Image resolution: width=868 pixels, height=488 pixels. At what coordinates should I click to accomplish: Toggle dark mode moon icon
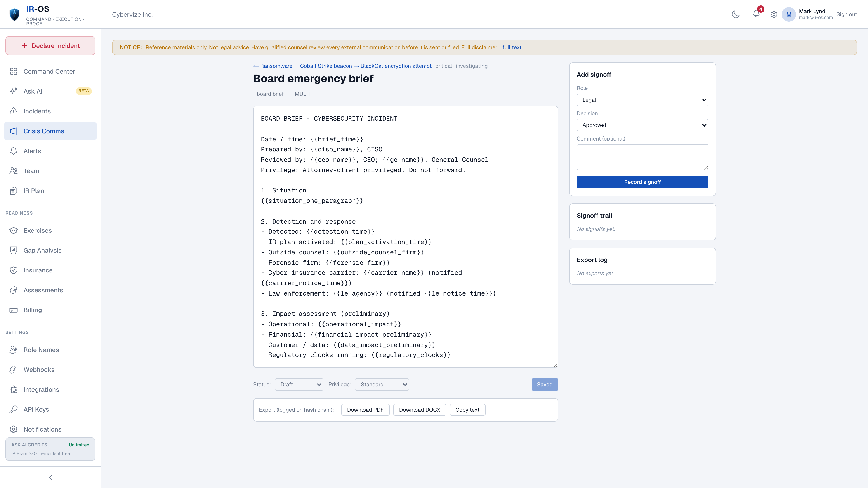(736, 14)
